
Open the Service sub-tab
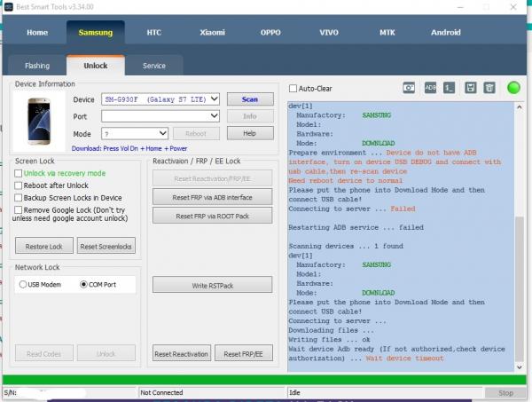point(154,66)
